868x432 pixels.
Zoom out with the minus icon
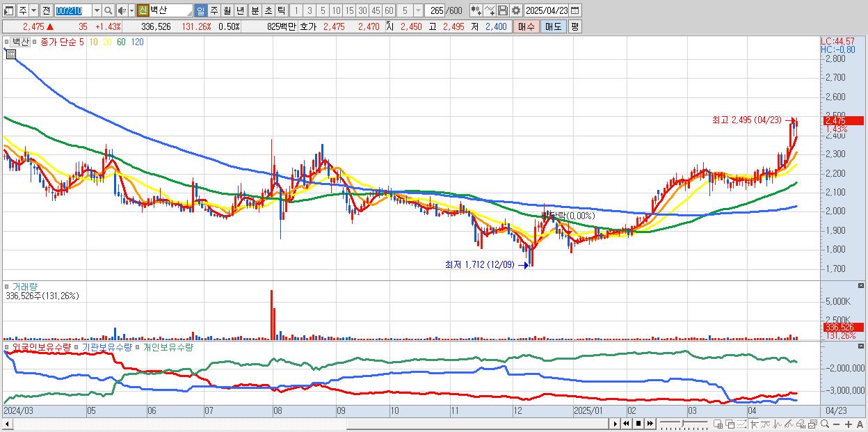836,424
